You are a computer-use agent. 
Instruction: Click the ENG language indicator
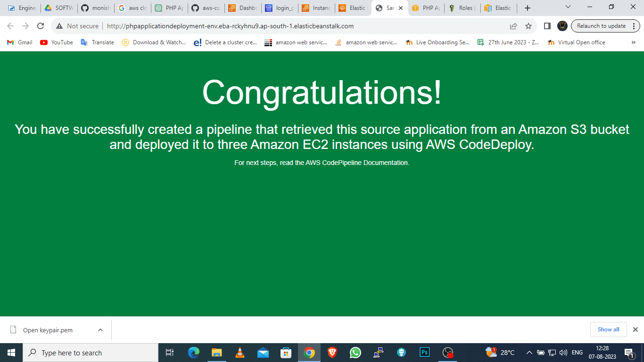pyautogui.click(x=577, y=353)
